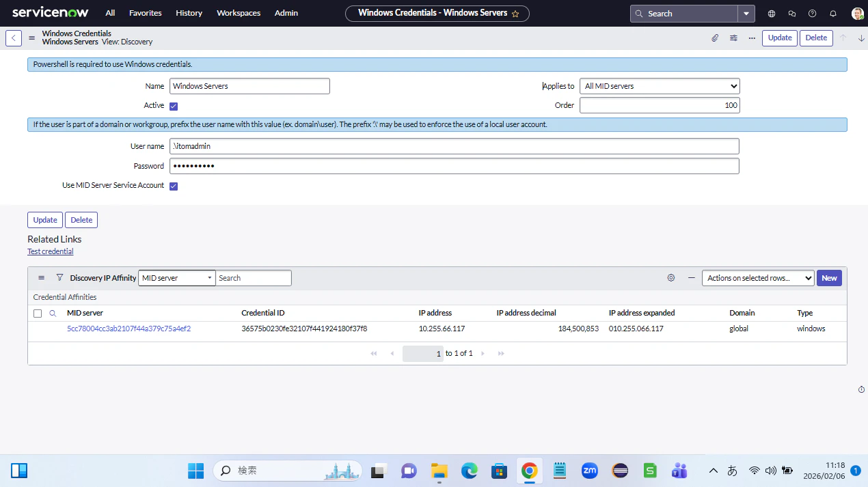Go to the last page of list
The image size is (868, 487).
501,354
